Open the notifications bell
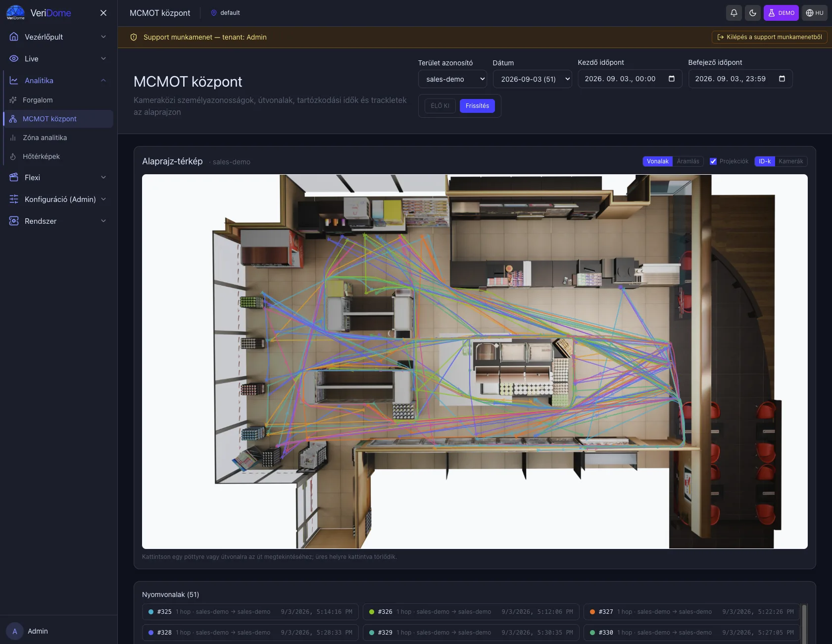Image resolution: width=832 pixels, height=644 pixels. point(734,13)
